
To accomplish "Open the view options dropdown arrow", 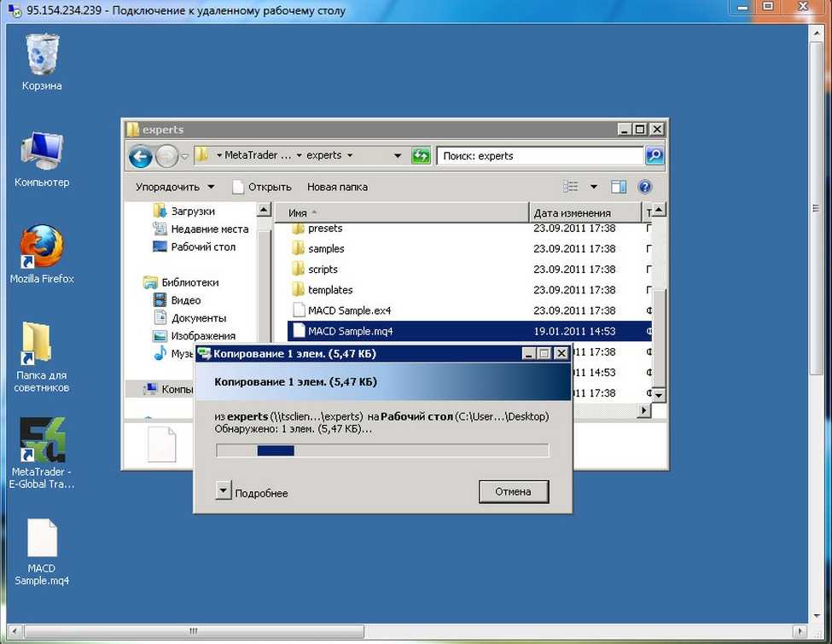I will pos(594,187).
